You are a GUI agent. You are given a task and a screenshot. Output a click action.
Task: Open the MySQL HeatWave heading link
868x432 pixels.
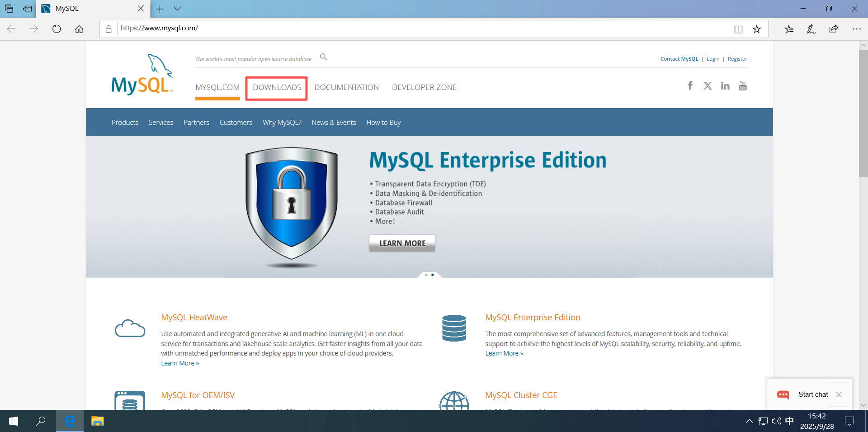[x=194, y=318]
